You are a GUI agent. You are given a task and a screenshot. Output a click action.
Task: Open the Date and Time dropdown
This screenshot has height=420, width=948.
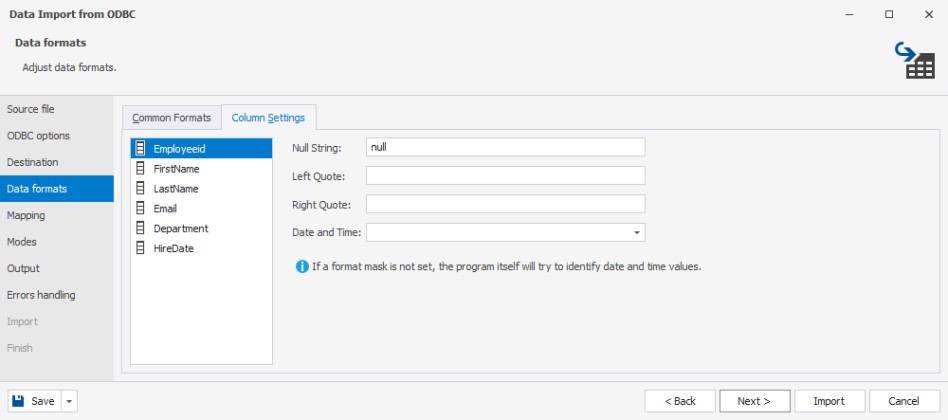coord(637,233)
